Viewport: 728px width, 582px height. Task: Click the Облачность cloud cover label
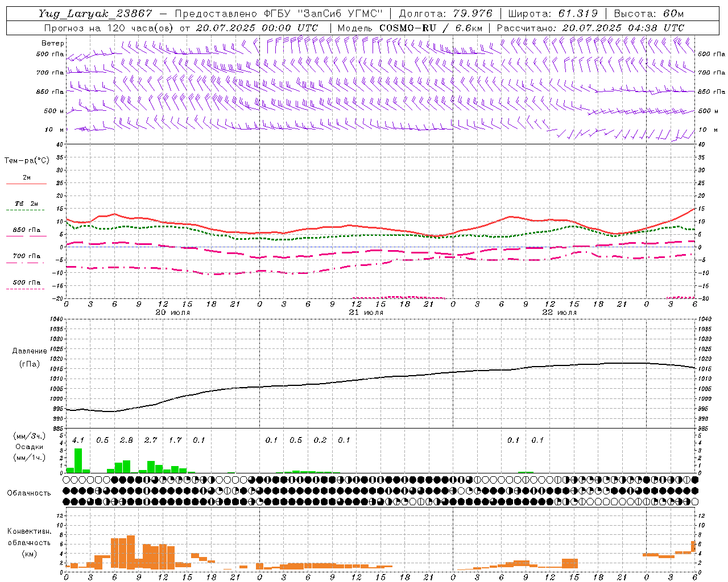[29, 493]
